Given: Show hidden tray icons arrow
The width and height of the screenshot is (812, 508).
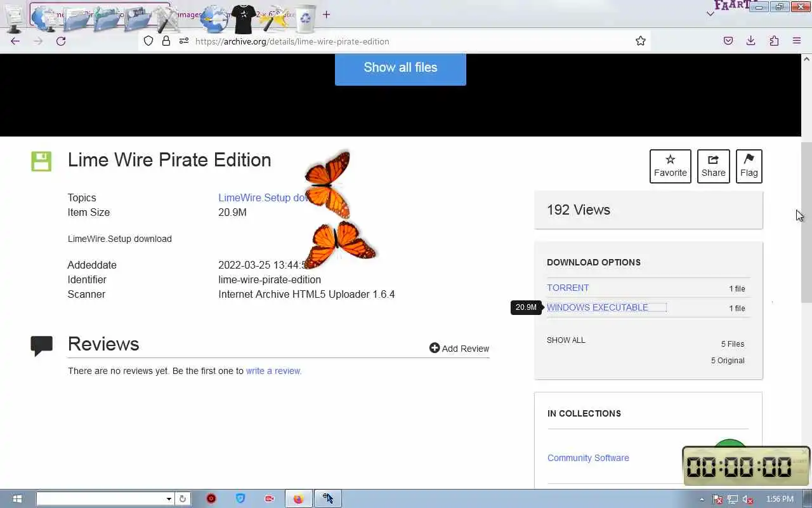Looking at the screenshot, I should (x=702, y=499).
